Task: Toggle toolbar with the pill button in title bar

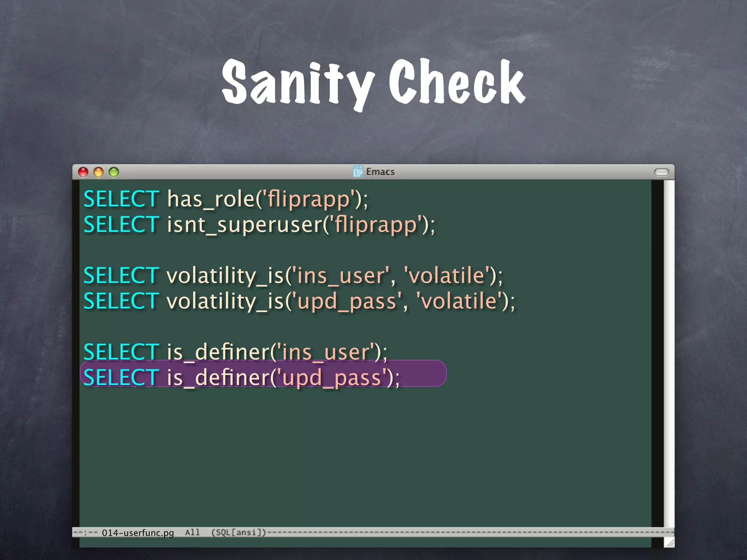Action: pos(661,172)
